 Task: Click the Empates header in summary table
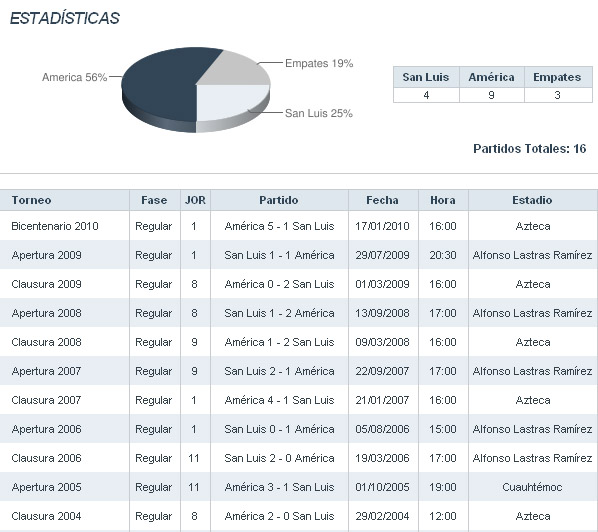click(x=557, y=77)
